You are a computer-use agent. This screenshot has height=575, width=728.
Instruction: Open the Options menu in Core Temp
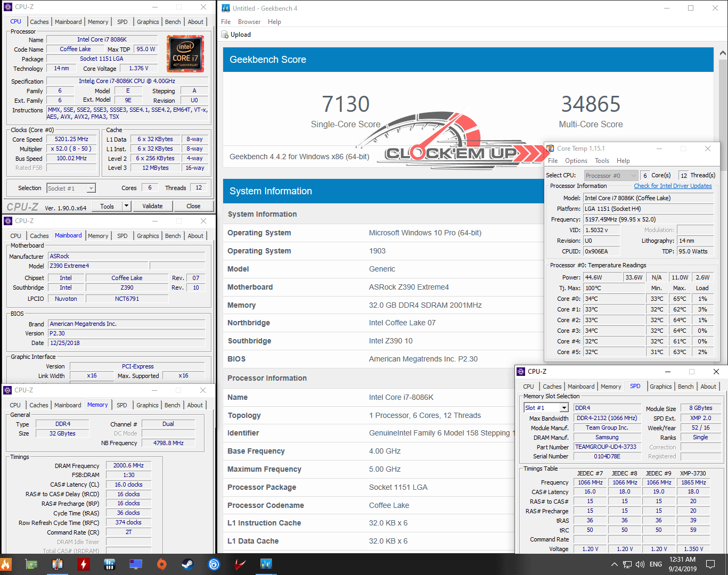pyautogui.click(x=576, y=161)
